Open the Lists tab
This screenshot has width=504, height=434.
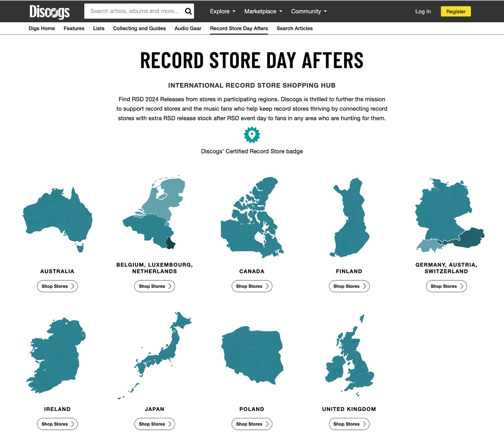(x=99, y=28)
